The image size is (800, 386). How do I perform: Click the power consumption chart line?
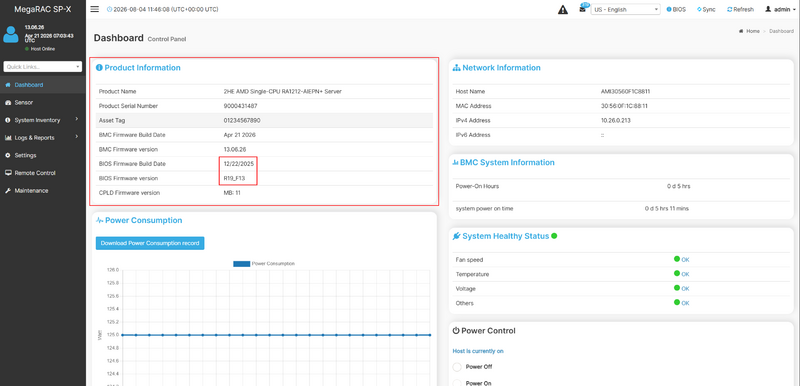(276, 335)
